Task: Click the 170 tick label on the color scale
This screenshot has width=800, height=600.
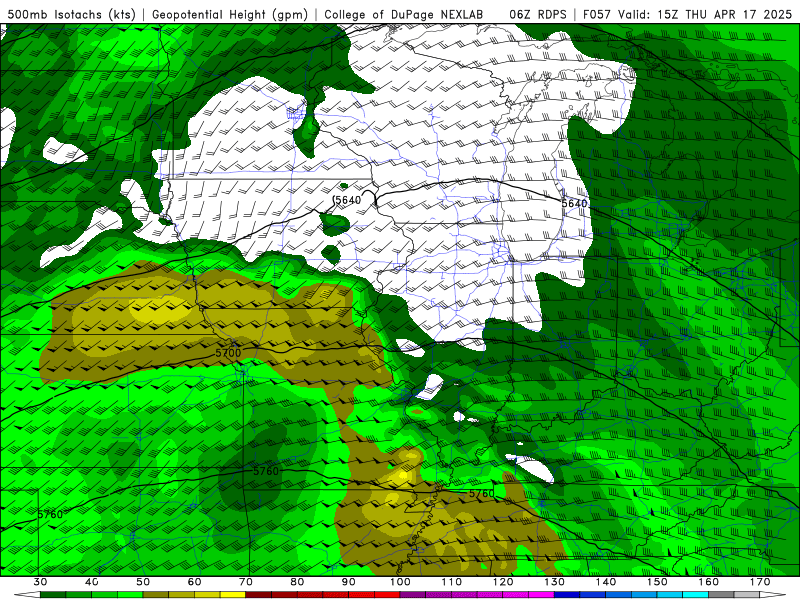Action: (760, 582)
